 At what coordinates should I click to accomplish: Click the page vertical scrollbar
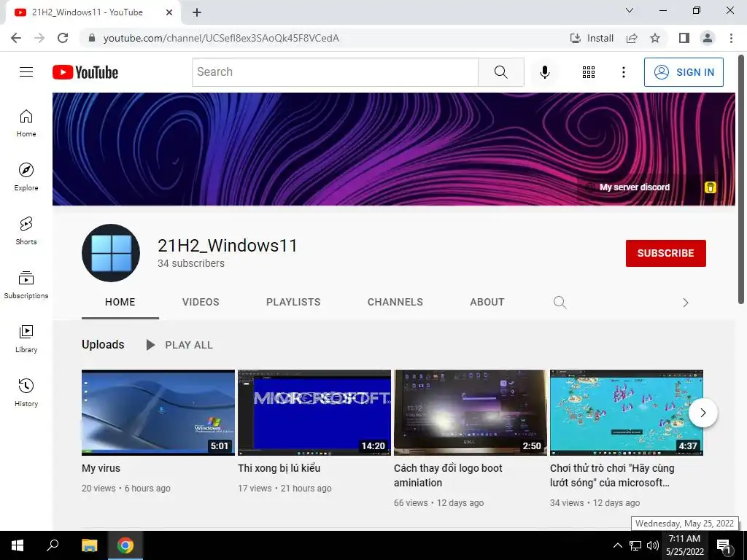point(741,179)
